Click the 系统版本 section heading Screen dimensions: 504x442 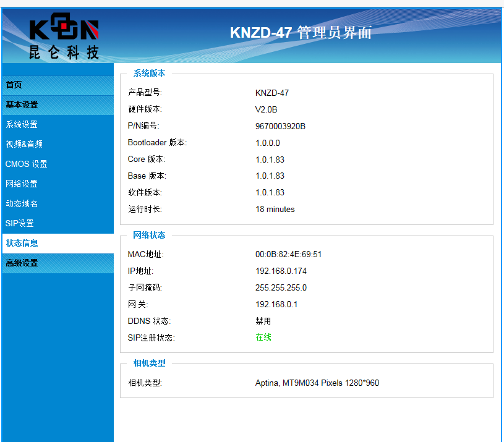click(x=149, y=73)
